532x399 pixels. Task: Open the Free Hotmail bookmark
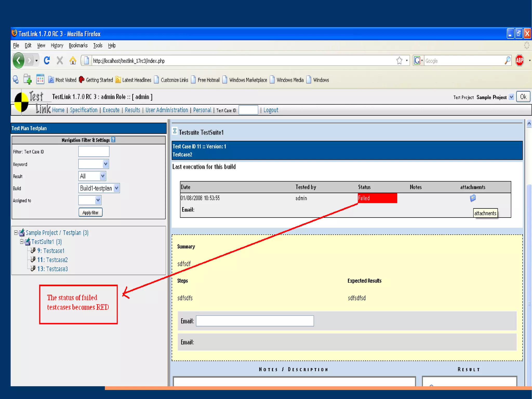[205, 80]
